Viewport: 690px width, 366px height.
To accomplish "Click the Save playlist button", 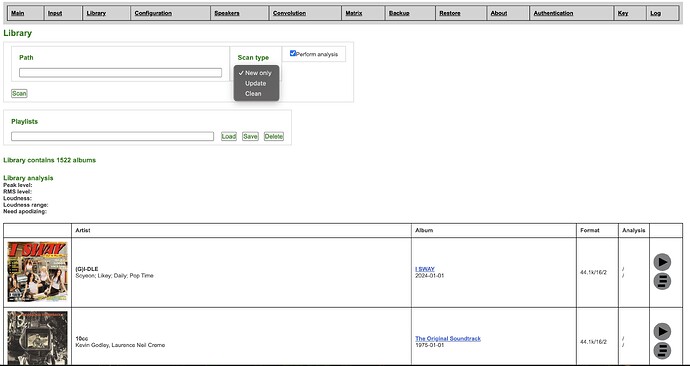I will pos(250,136).
